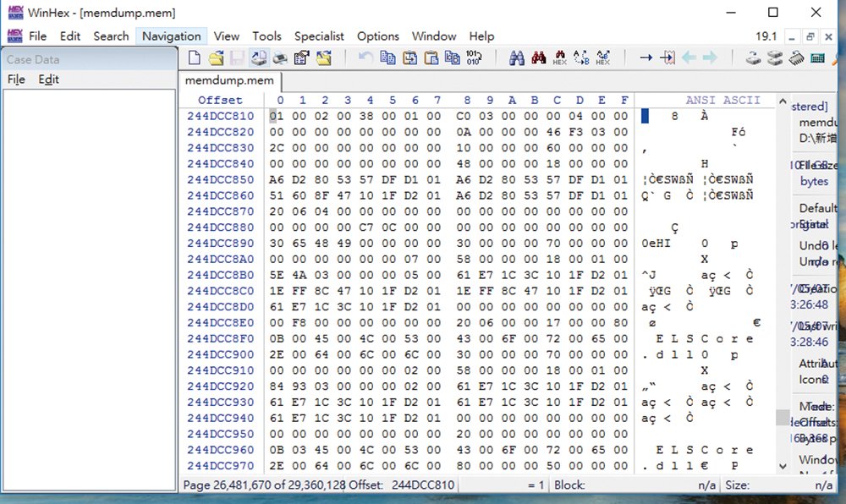Undo the last change via toolbar arrow

pos(365,58)
